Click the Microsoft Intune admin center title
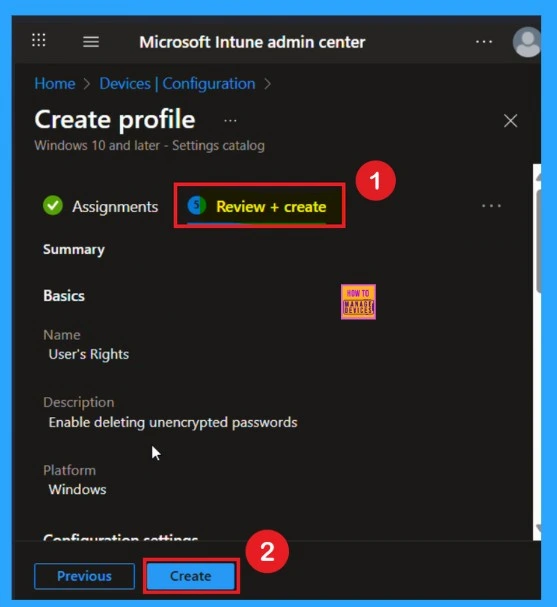 [252, 42]
